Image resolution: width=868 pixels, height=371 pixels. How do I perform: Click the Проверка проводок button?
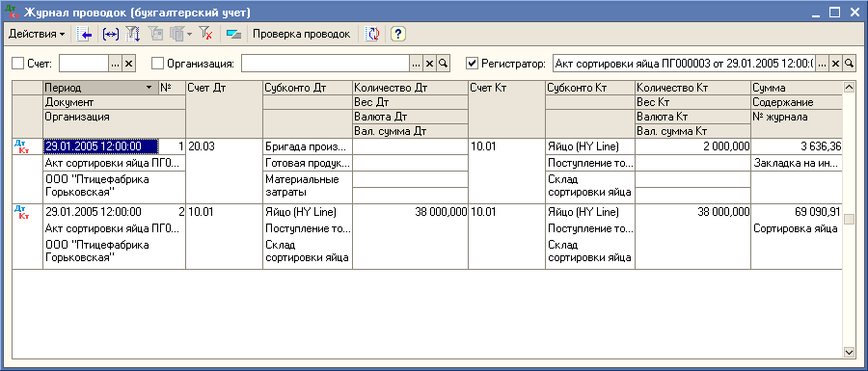302,35
